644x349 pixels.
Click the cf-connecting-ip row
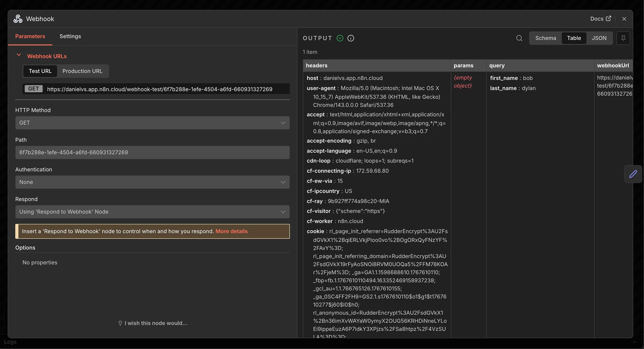pyautogui.click(x=347, y=171)
